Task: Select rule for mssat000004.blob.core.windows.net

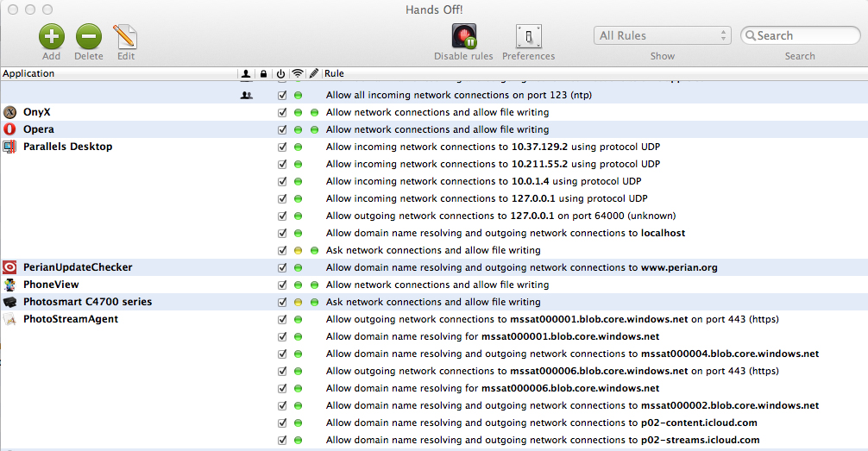Action: [x=572, y=354]
